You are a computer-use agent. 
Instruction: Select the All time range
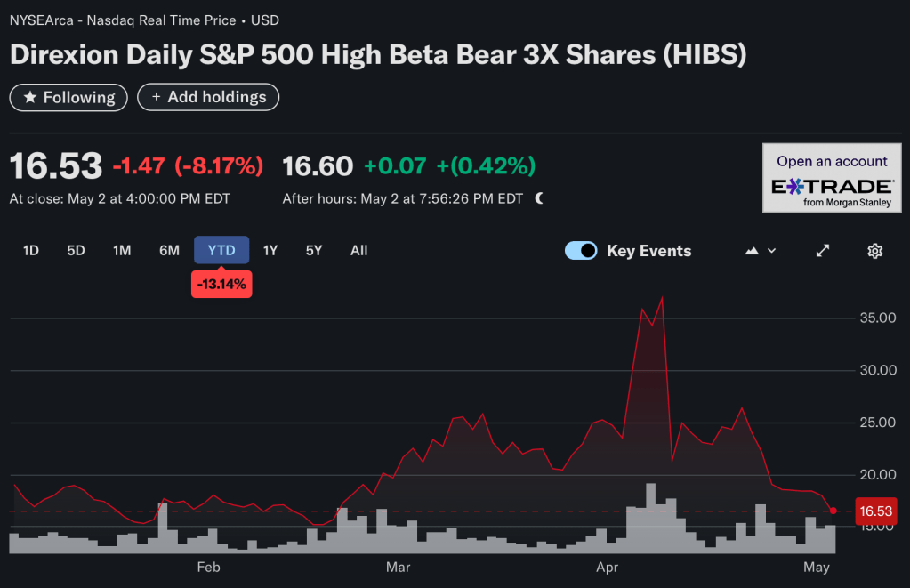358,251
